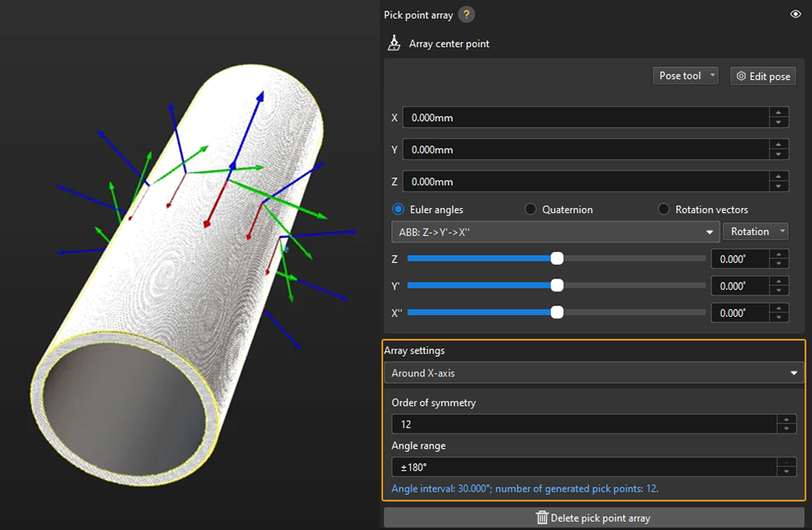
Task: Click the Angle range input field
Action: pyautogui.click(x=583, y=467)
